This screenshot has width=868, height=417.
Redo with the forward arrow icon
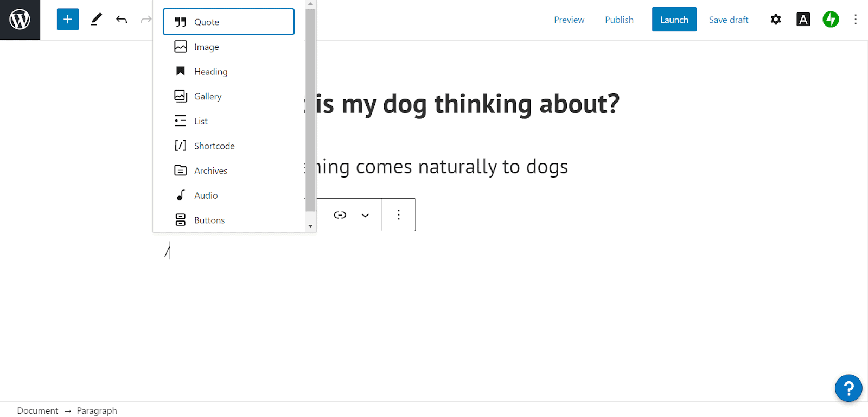coord(146,20)
